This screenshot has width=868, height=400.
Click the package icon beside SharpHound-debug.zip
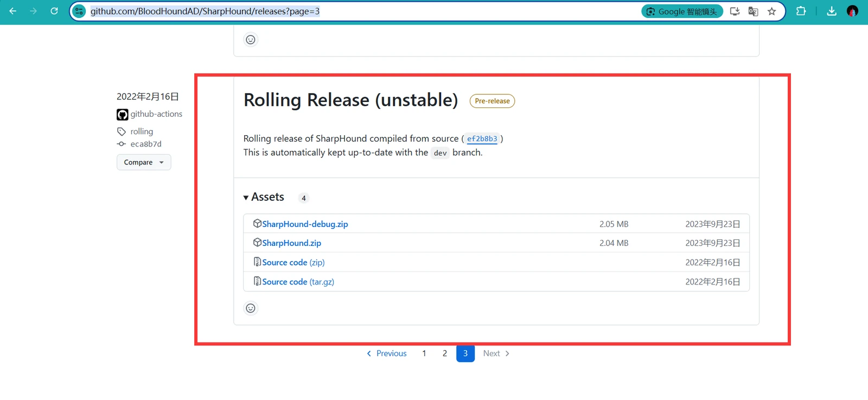coord(257,224)
